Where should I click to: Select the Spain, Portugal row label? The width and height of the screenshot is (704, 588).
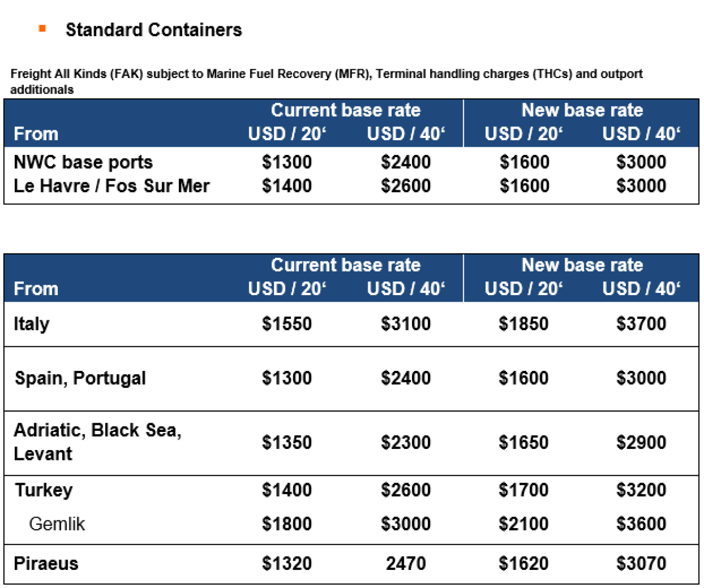[x=80, y=378]
